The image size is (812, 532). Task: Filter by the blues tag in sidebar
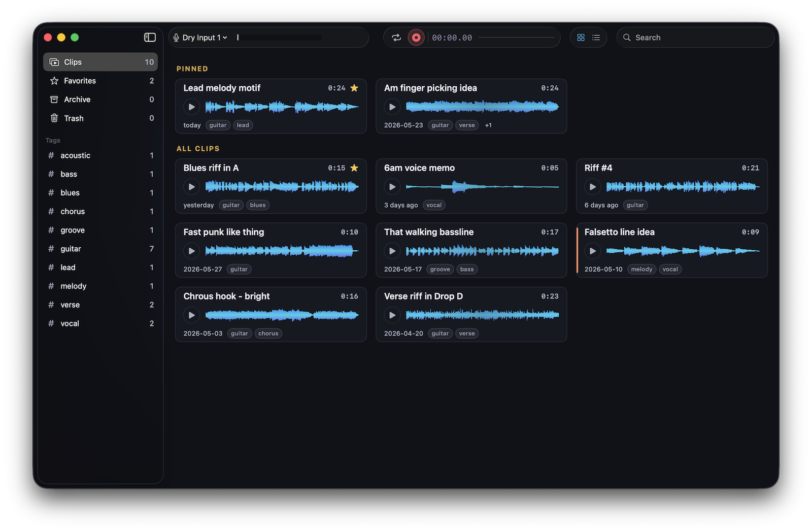coord(100,193)
